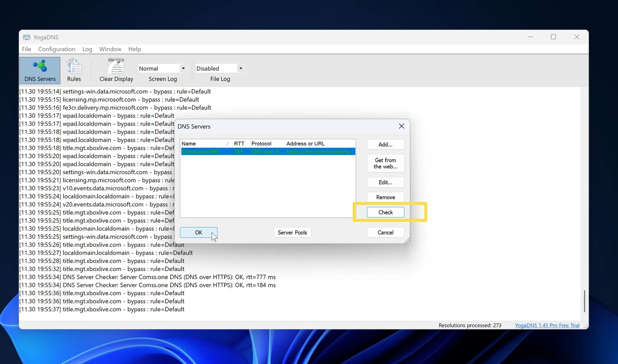The height and width of the screenshot is (364, 618).
Task: Click Get from the web... button
Action: (x=386, y=163)
